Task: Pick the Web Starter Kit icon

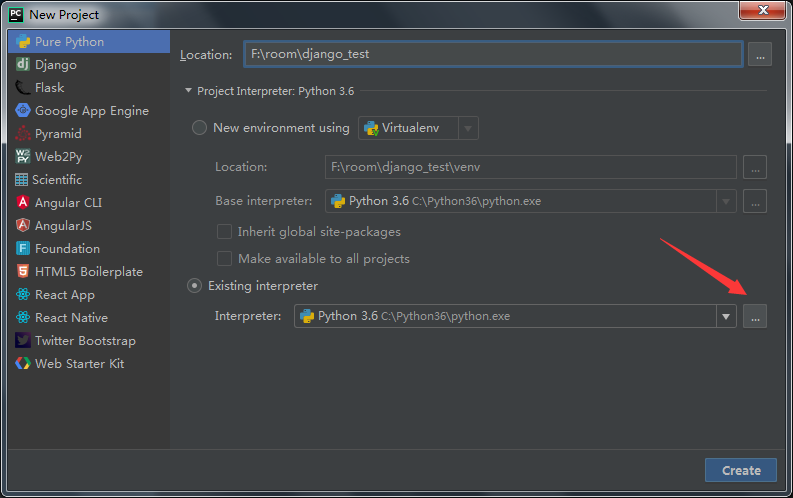Action: [x=23, y=364]
